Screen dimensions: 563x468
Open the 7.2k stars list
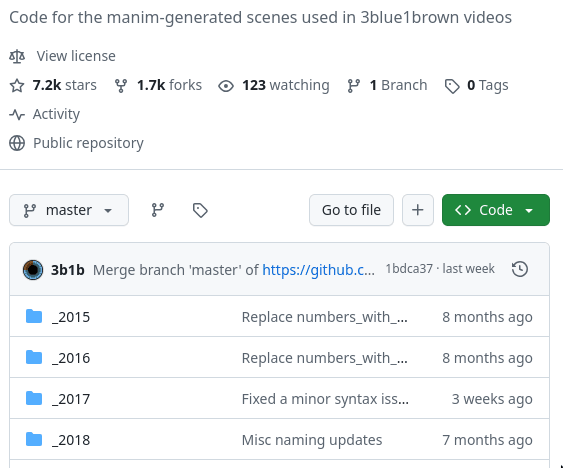pyautogui.click(x=64, y=85)
